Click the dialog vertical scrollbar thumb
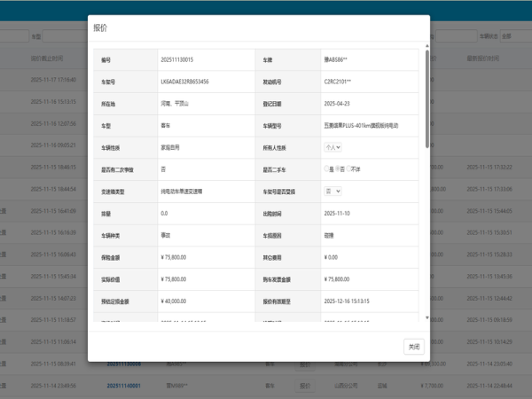Image resolution: width=532 pixels, height=399 pixels. point(426,98)
